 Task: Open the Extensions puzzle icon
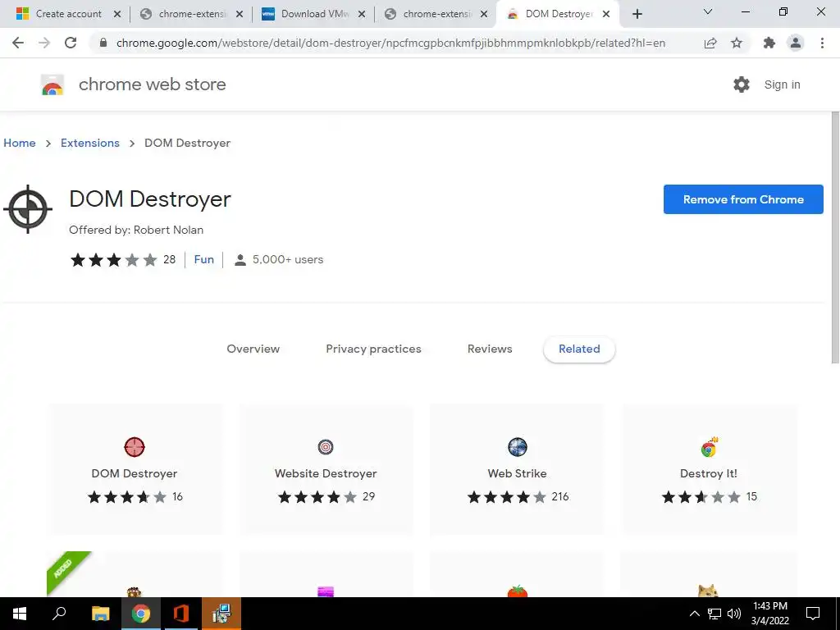(x=769, y=43)
